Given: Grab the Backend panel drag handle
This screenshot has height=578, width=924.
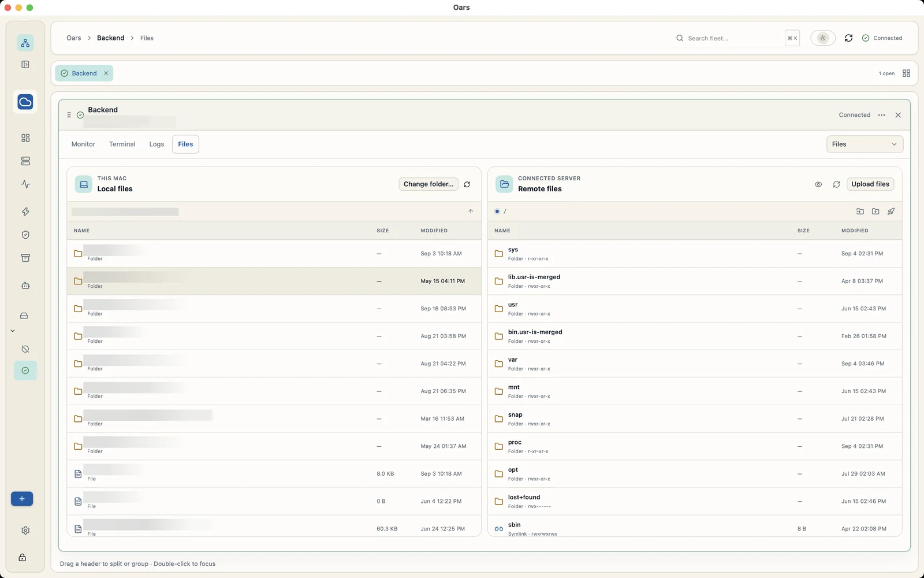Looking at the screenshot, I should click(x=69, y=115).
